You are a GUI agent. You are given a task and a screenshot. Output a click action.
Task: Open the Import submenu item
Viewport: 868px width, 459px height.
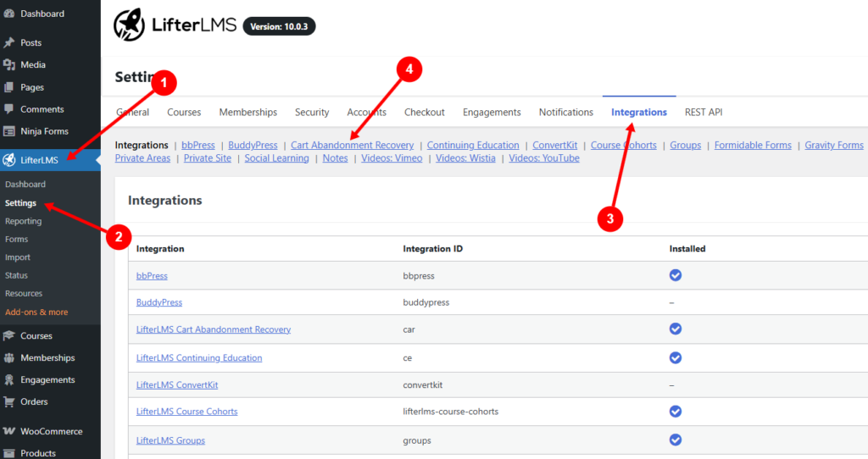coord(18,257)
